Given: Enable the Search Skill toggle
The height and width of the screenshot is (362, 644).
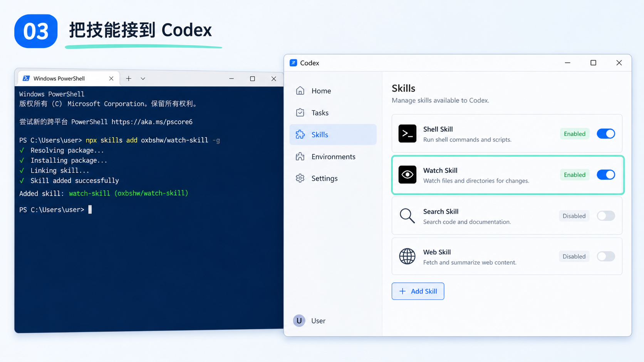Looking at the screenshot, I should coord(606,216).
